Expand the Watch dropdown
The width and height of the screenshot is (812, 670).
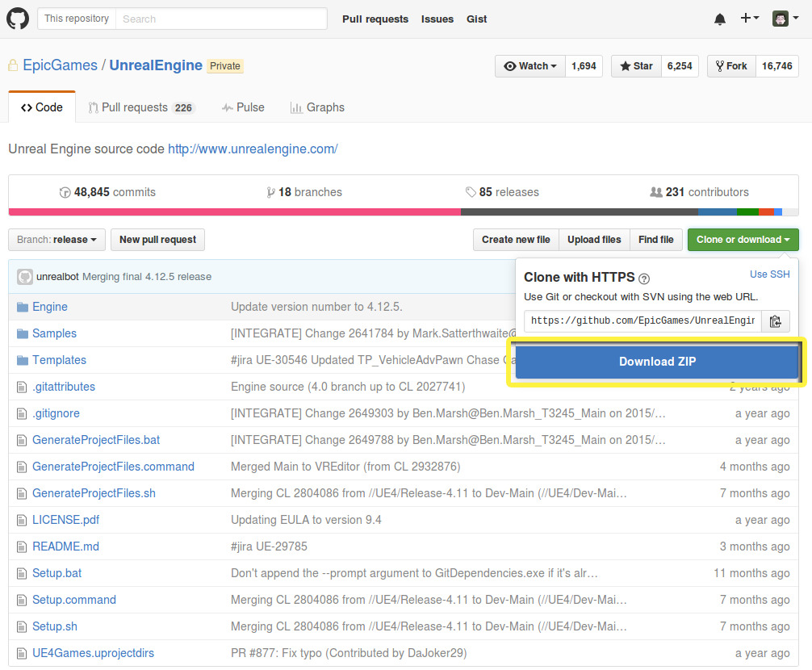(x=530, y=66)
